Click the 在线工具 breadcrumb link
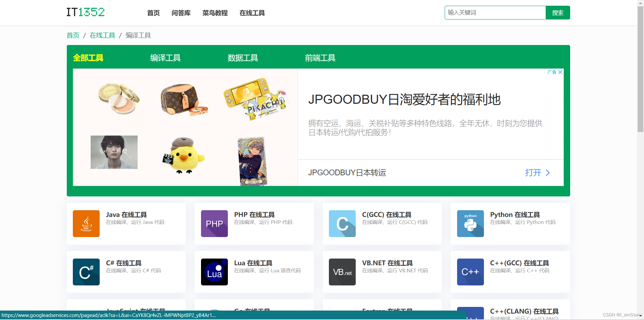 [102, 35]
